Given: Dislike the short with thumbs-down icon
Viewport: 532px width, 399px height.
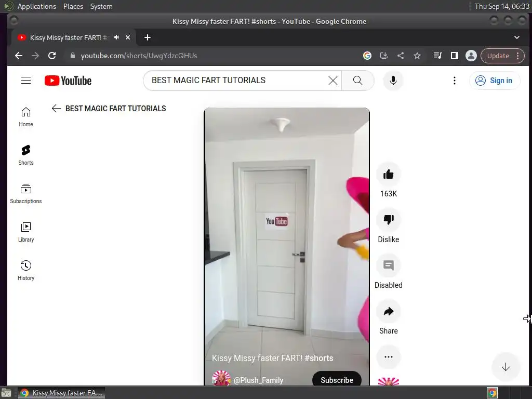Looking at the screenshot, I should (389, 220).
